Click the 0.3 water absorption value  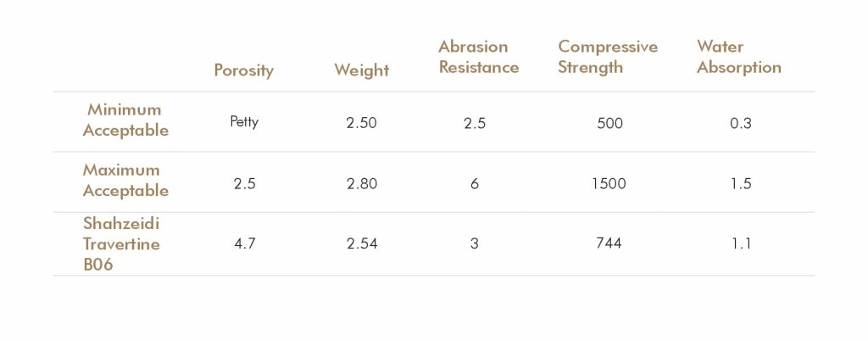click(741, 123)
